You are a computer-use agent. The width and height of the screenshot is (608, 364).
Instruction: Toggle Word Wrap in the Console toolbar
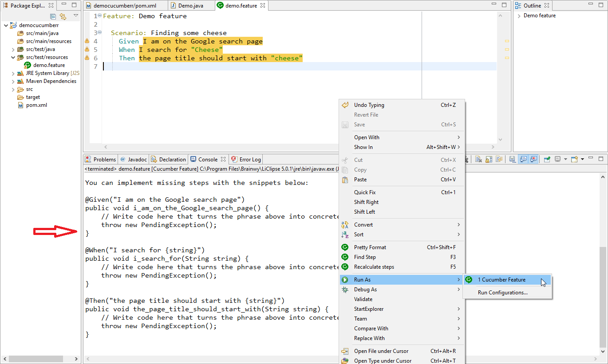(498, 159)
